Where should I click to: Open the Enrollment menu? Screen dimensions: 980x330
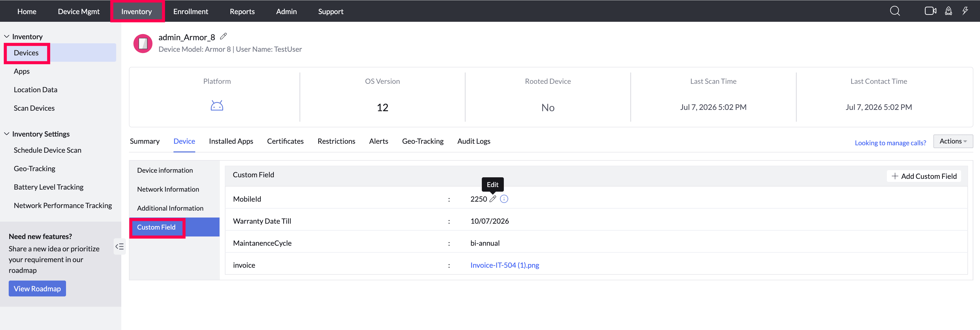[x=191, y=12]
